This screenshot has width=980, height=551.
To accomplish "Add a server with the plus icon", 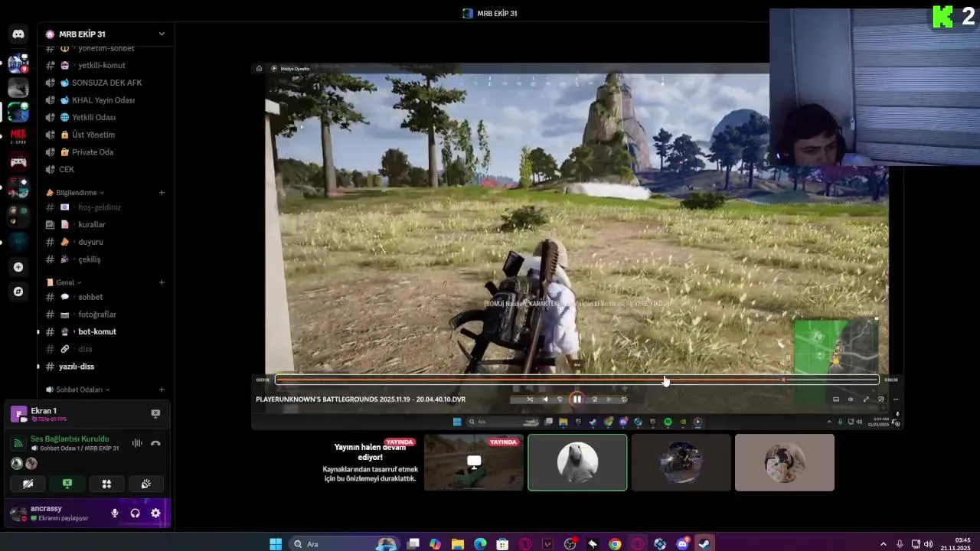I will point(18,267).
